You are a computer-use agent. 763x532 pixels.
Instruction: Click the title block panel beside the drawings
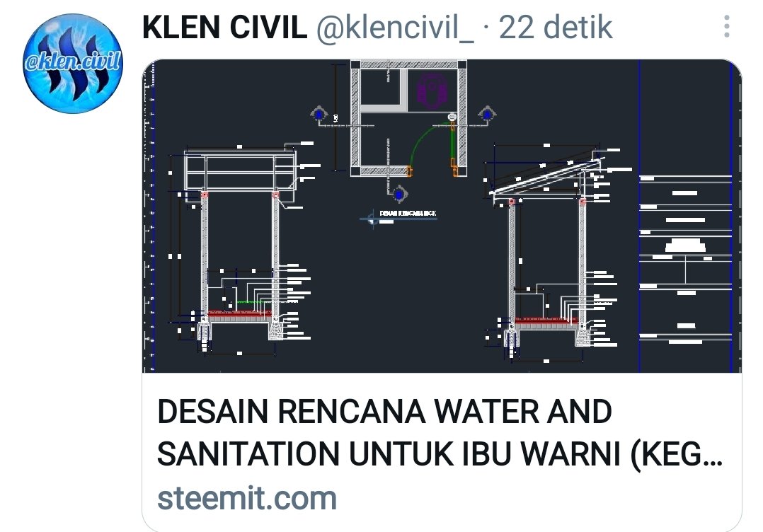coord(686,216)
